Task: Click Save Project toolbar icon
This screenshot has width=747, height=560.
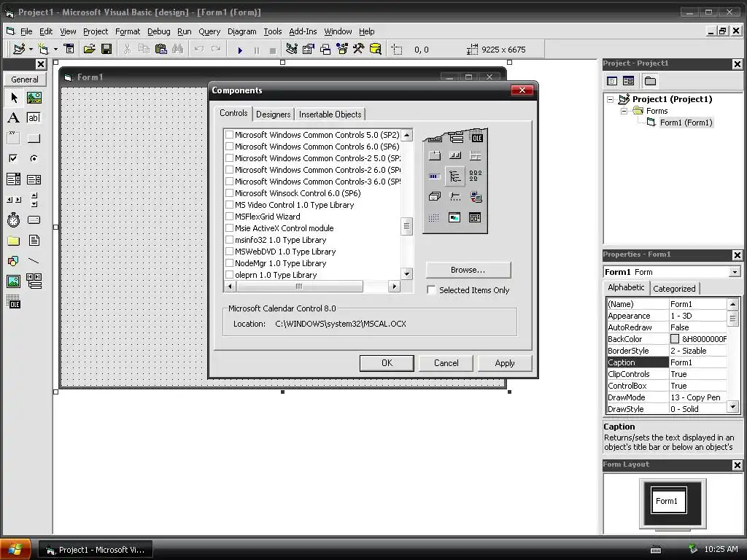Action: [107, 49]
